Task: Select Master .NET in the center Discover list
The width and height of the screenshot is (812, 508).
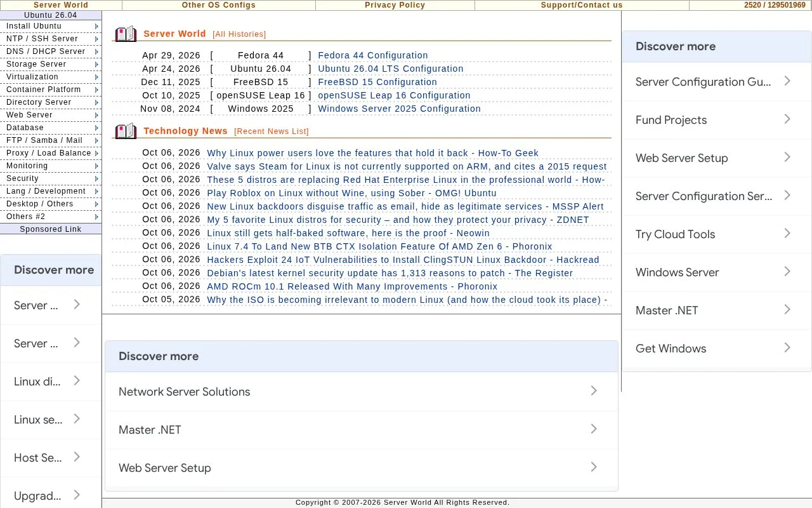Action: (x=362, y=429)
